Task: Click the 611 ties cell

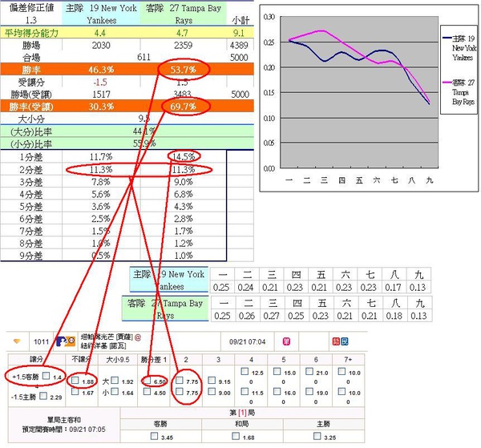Action: click(x=143, y=57)
